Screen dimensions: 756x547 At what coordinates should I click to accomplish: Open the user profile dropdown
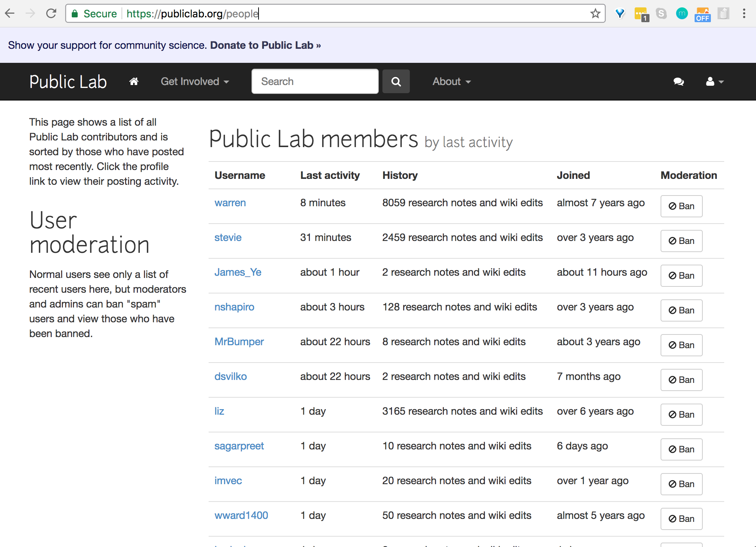click(714, 81)
